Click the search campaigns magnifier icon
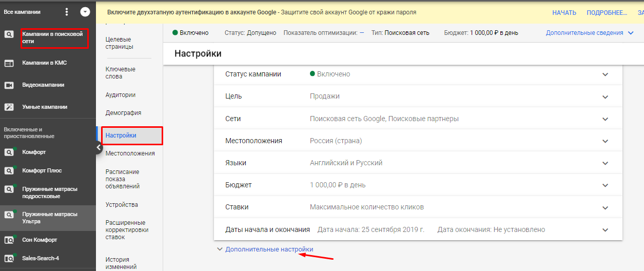Image resolution: width=644 pixels, height=271 pixels. tap(9, 34)
